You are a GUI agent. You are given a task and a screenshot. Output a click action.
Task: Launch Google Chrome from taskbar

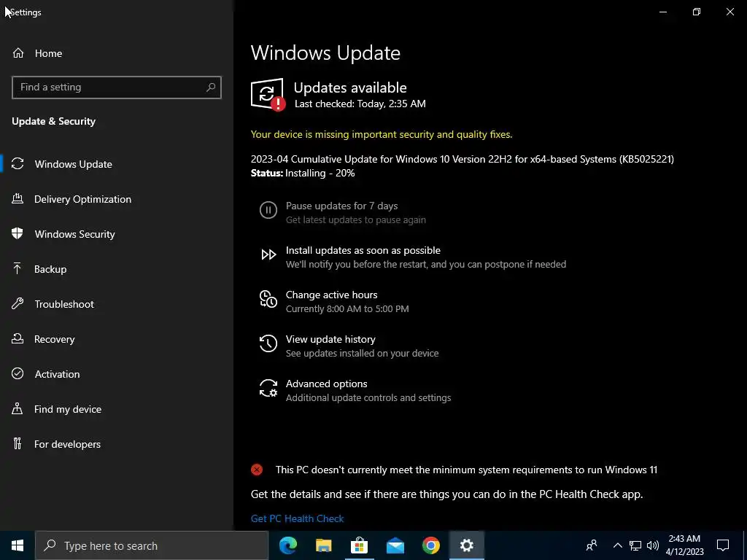(430, 545)
